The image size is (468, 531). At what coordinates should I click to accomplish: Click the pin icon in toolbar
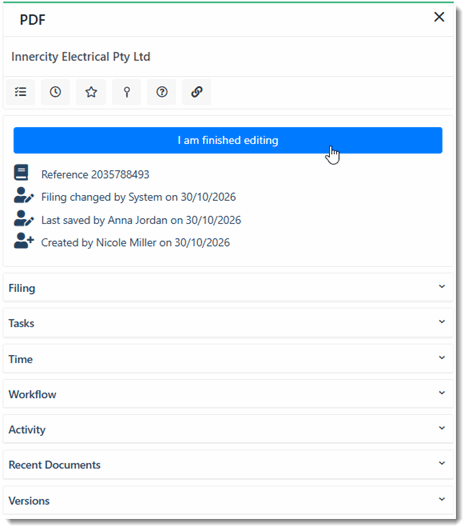[127, 92]
